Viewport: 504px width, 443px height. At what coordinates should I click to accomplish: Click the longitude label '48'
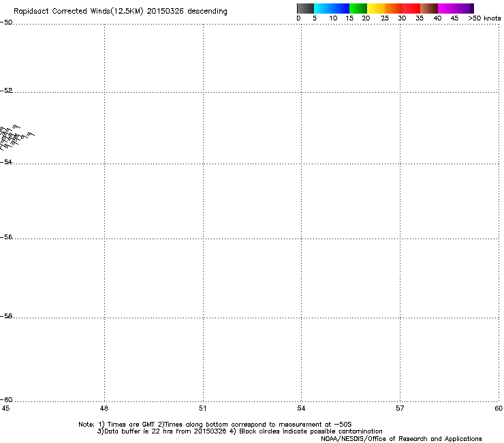tap(104, 408)
